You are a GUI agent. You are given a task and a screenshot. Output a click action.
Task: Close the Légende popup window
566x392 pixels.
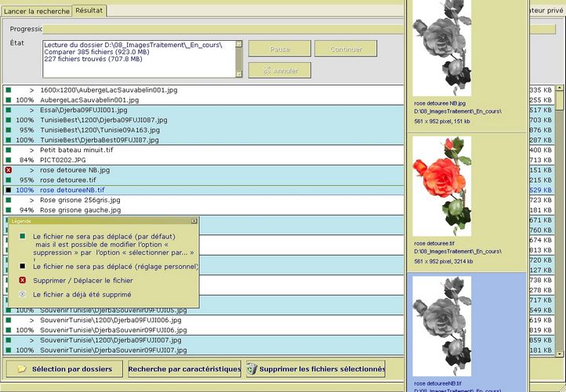(194, 221)
